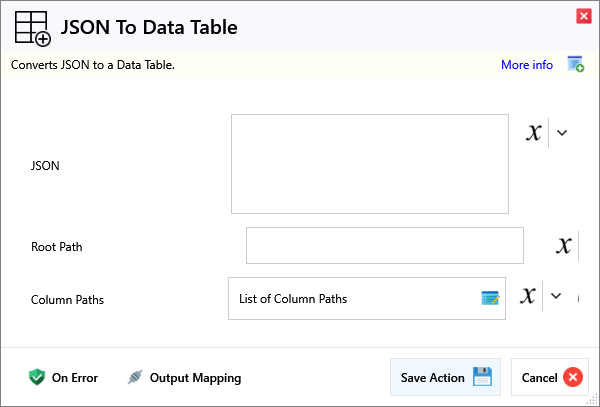Open the More info link
Screen dimensions: 600x407
pos(526,65)
